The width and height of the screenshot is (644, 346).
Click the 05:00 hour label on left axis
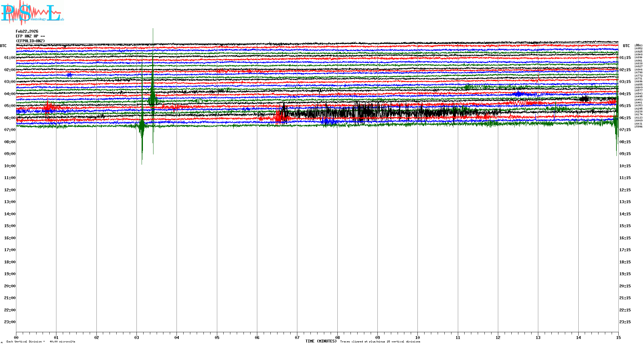pyautogui.click(x=10, y=106)
